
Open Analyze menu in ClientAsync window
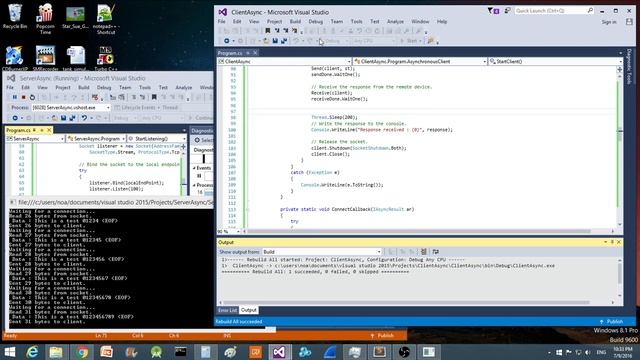(395, 22)
